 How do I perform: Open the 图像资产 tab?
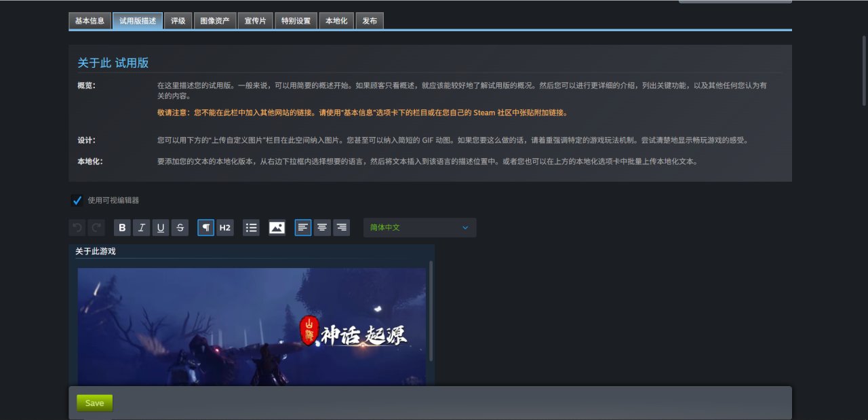215,21
